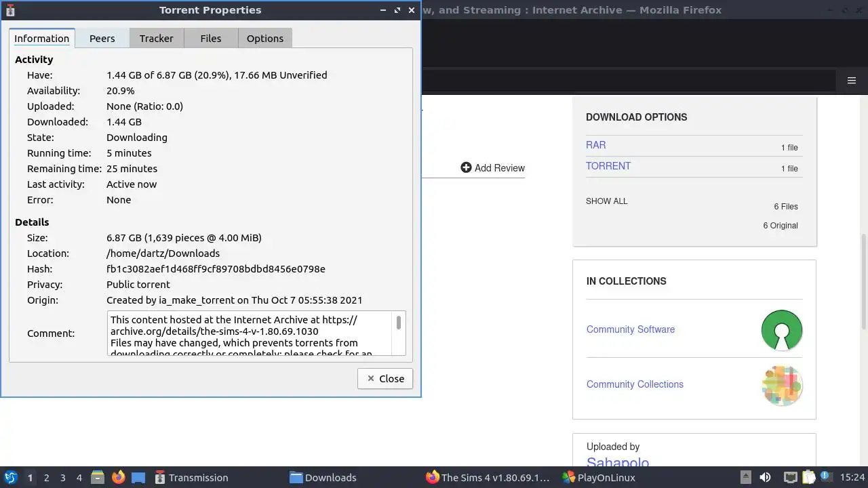The width and height of the screenshot is (868, 488).
Task: Switch to the Transmission taskbar entry
Action: [x=192, y=477]
